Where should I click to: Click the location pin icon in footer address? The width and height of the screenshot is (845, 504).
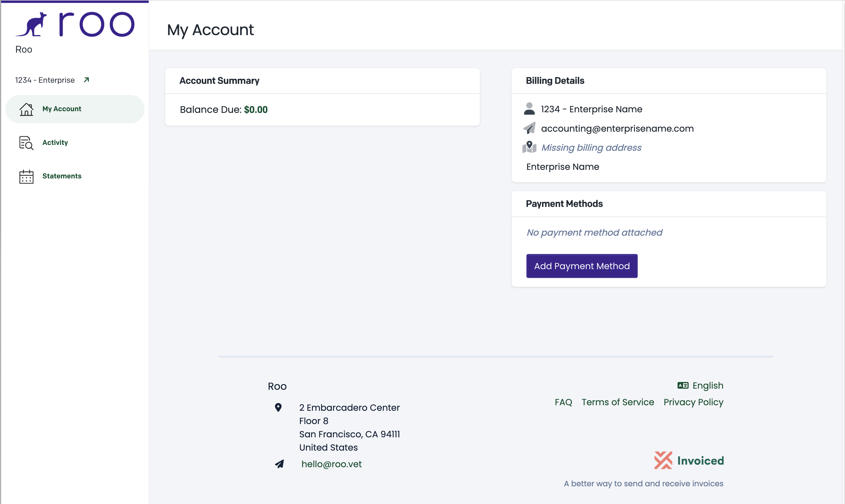click(278, 407)
